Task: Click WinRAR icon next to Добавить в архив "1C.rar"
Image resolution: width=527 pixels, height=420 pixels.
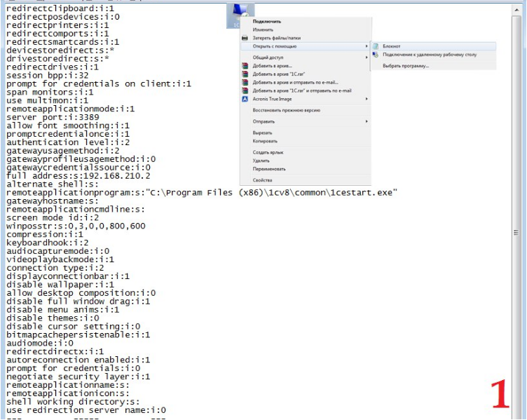Action: coord(244,74)
